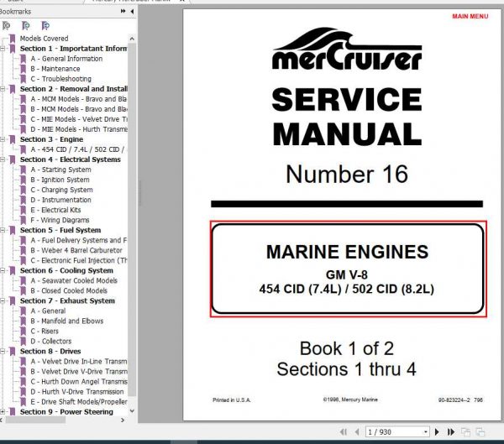The height and width of the screenshot is (444, 504).
Task: Open B - Closed Cooled Models bookmark
Action: [x=69, y=290]
